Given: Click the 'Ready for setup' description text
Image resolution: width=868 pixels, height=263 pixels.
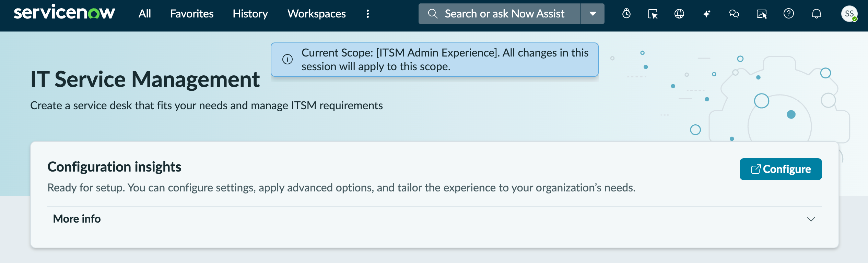Looking at the screenshot, I should coord(341,188).
